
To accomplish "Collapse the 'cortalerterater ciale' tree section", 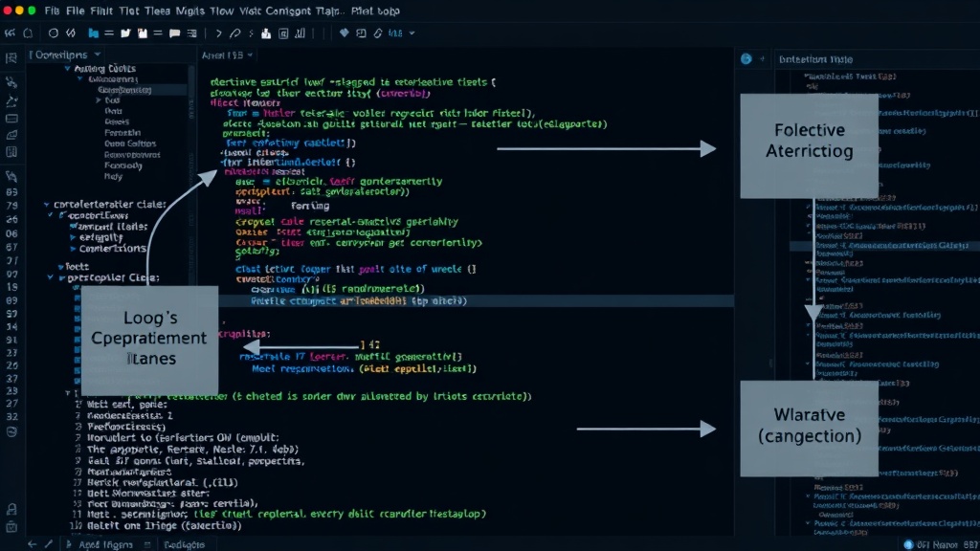I will pos(46,205).
